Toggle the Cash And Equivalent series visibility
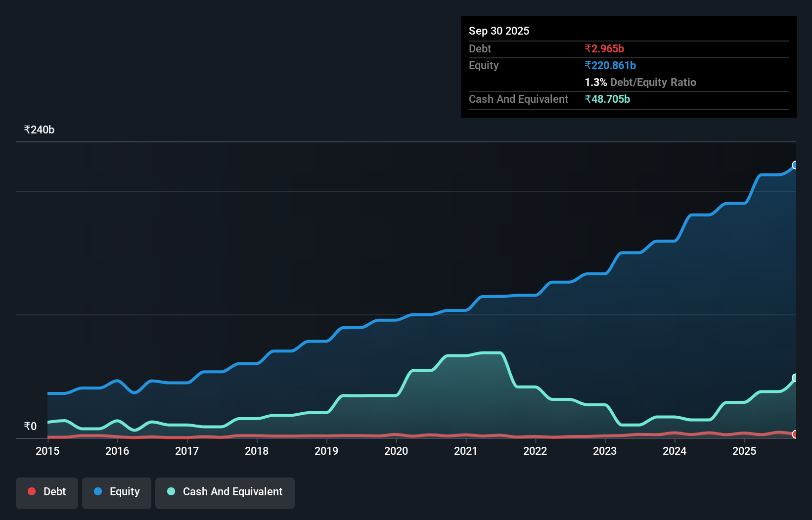 coord(225,492)
